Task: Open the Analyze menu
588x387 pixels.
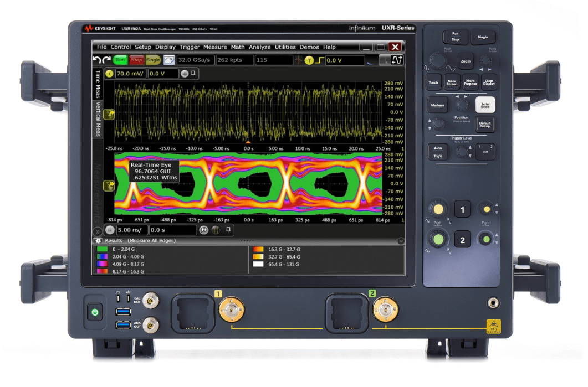Action: [x=260, y=47]
